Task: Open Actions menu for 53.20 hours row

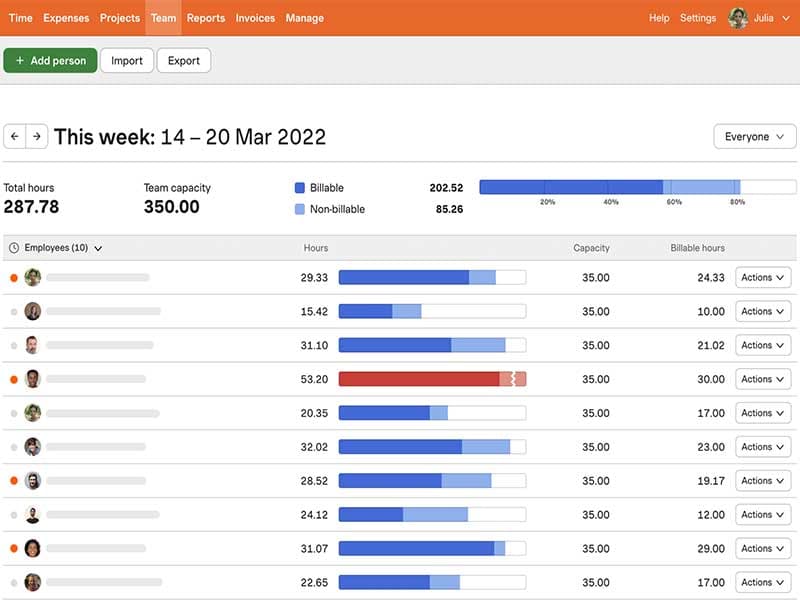Action: pyautogui.click(x=763, y=379)
